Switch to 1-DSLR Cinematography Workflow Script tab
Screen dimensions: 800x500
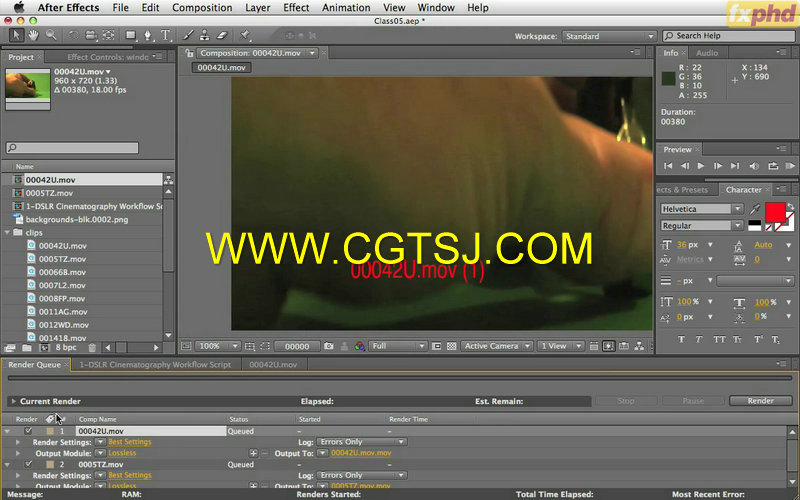pyautogui.click(x=155, y=364)
